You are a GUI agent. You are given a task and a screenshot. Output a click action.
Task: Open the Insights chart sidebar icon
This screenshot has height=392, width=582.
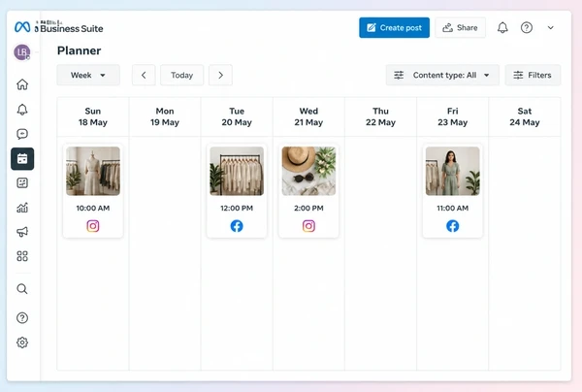click(22, 208)
